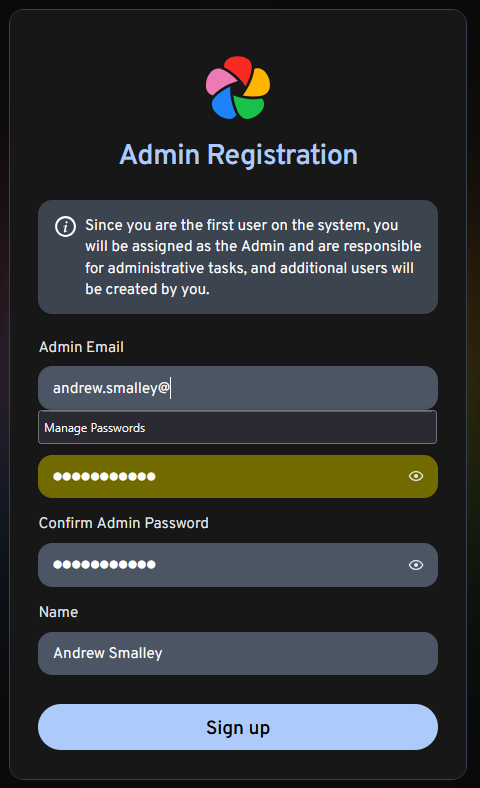Click the Admin Email label
Viewport: 480px width, 788px height.
pos(81,347)
